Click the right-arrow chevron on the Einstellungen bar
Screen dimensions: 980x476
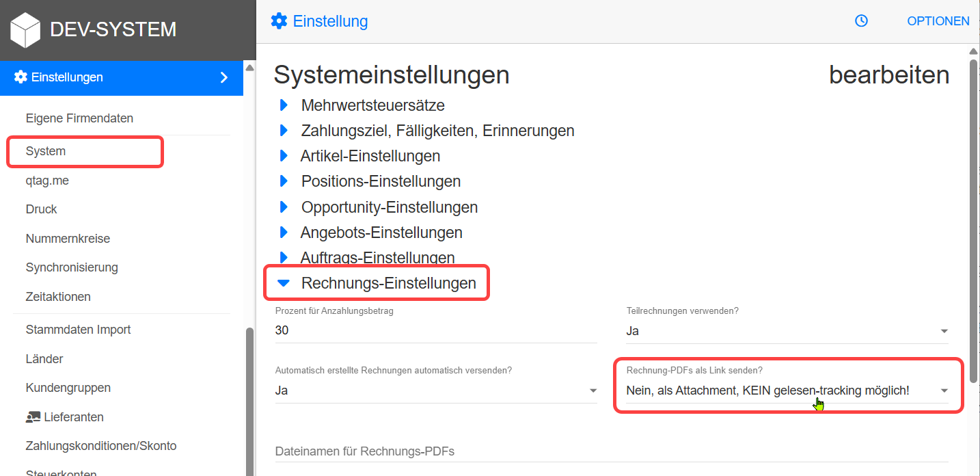[223, 77]
